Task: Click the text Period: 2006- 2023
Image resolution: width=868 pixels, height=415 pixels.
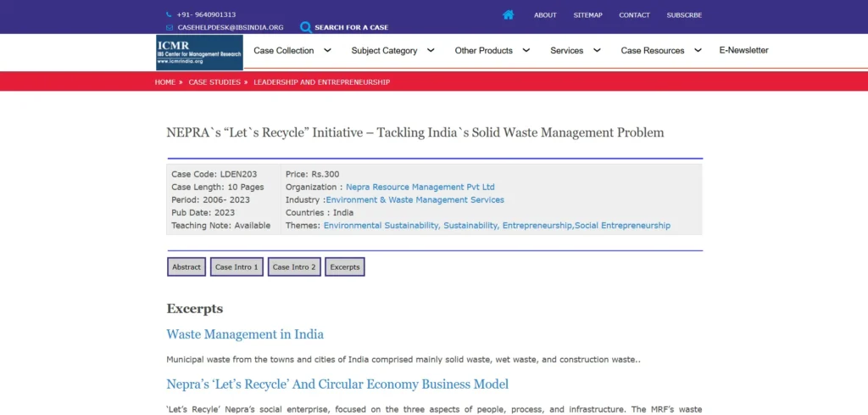Action: click(210, 200)
